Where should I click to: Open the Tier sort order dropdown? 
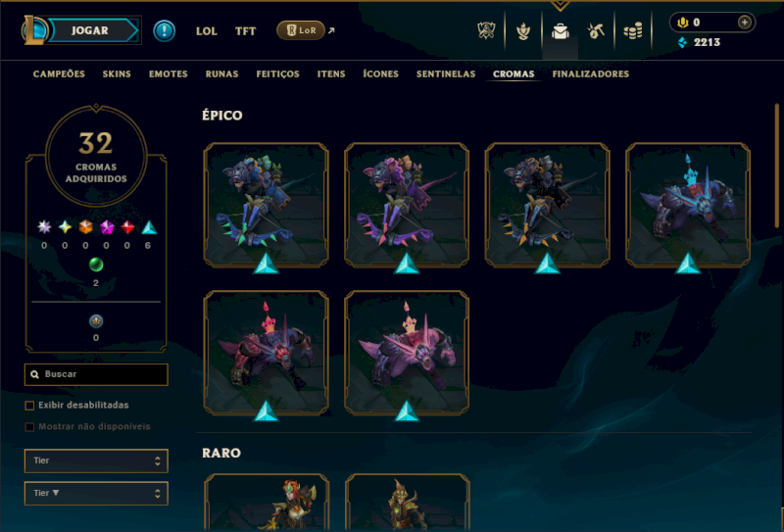(x=96, y=493)
